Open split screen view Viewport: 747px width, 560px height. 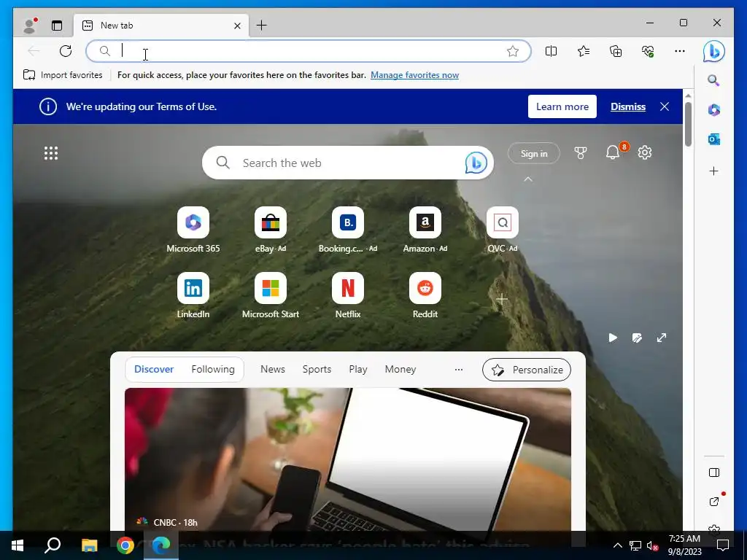click(x=551, y=51)
